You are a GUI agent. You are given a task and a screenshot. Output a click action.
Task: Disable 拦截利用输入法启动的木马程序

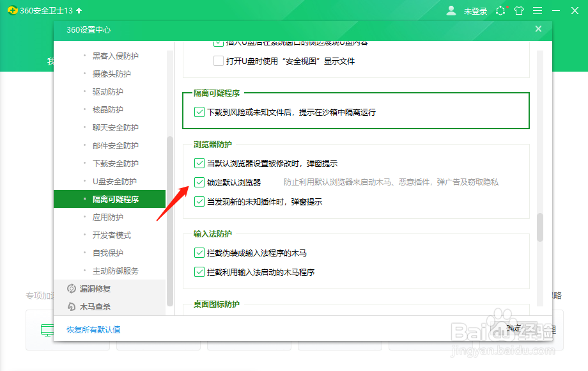point(200,271)
